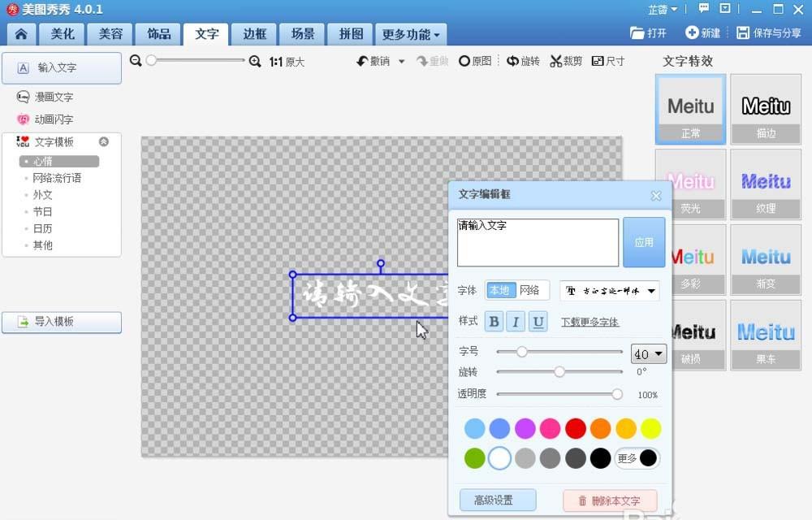
Task: Click the 删除本文字 delete text button
Action: tap(610, 500)
